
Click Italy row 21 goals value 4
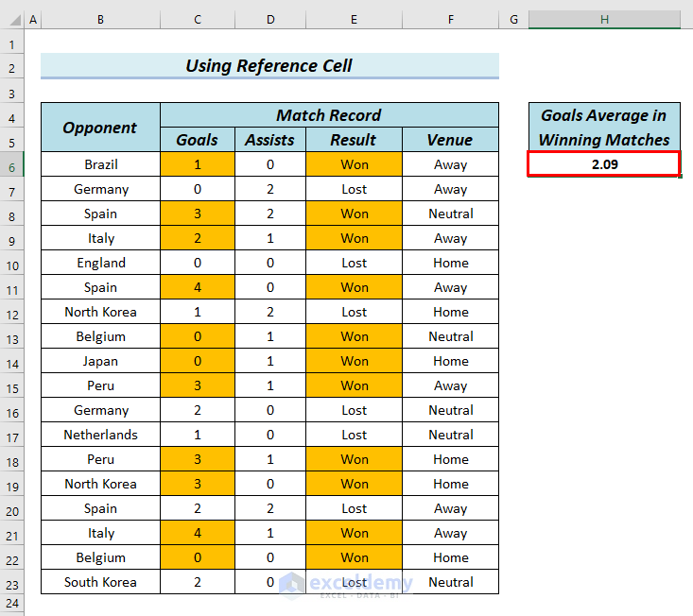click(198, 533)
